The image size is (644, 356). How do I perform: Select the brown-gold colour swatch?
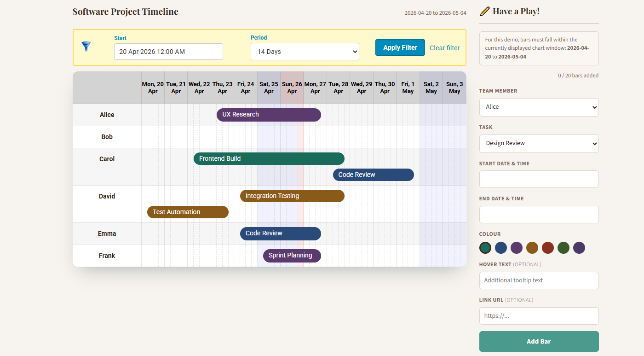[x=532, y=248]
